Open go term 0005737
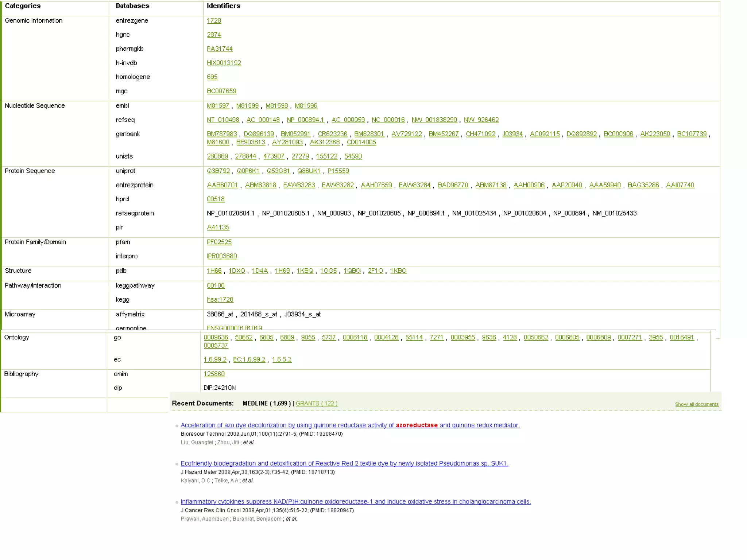 click(216, 346)
